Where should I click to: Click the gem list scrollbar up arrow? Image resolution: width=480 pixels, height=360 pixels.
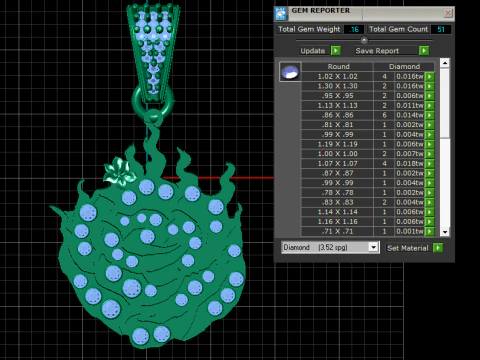point(445,63)
